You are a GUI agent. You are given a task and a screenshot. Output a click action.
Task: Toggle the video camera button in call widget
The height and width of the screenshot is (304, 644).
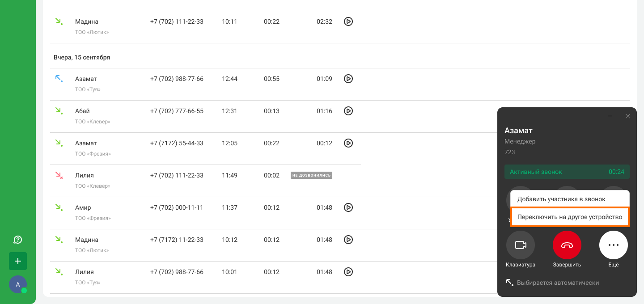point(521,245)
